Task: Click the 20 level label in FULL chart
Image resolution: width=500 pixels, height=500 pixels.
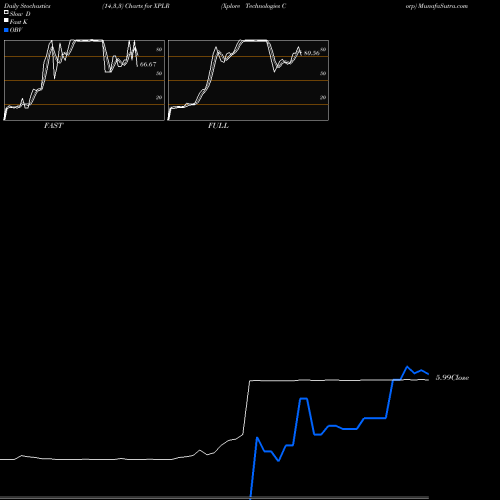Action: pos(323,97)
